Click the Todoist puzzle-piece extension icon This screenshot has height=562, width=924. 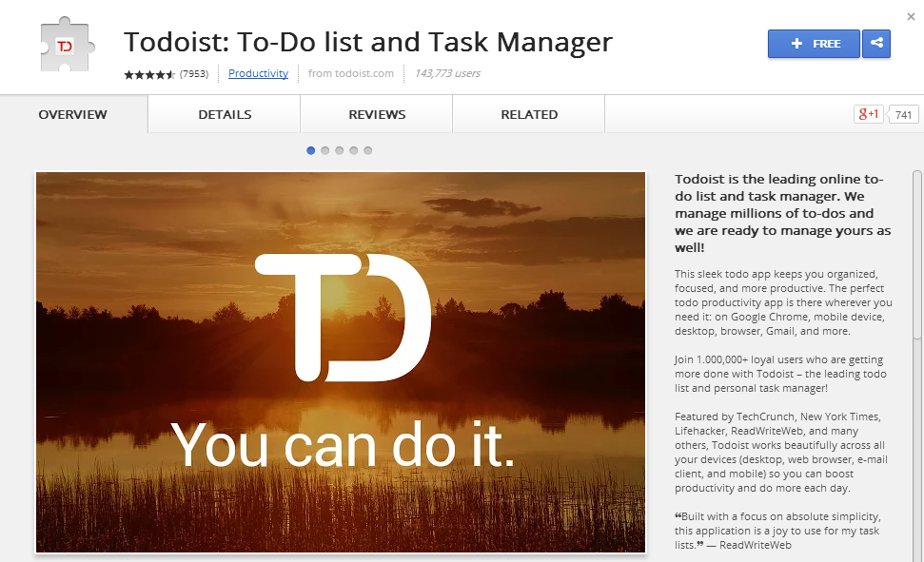pyautogui.click(x=67, y=45)
